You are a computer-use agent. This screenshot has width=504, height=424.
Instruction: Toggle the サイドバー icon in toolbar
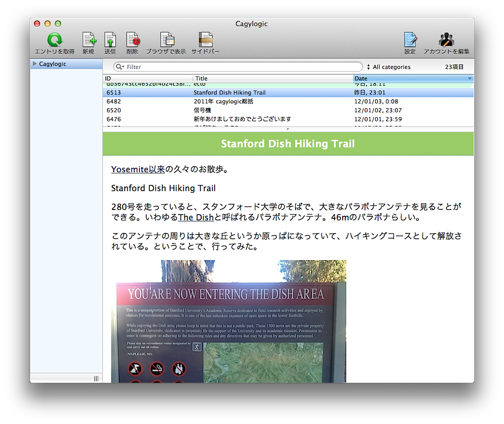coord(205,40)
